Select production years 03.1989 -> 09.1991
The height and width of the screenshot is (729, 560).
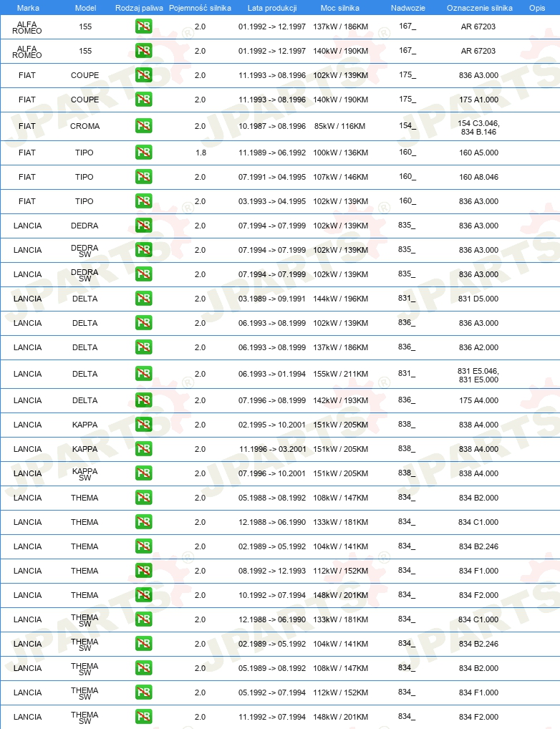click(x=272, y=299)
